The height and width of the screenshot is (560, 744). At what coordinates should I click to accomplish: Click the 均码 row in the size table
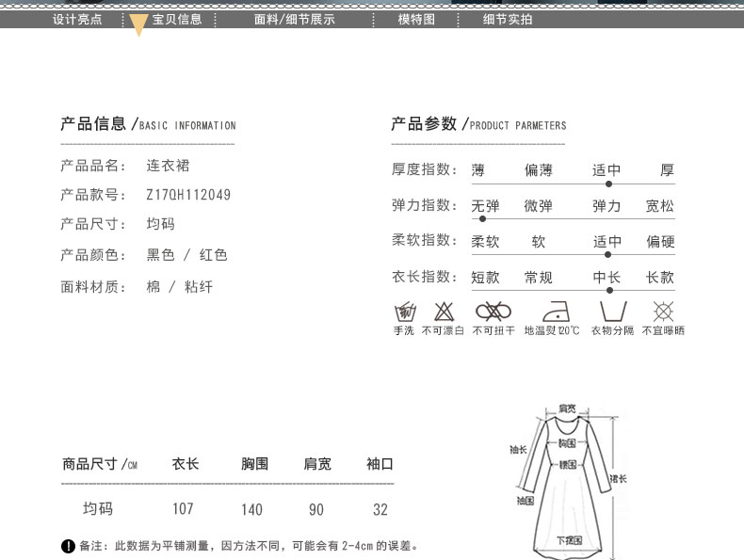98,509
